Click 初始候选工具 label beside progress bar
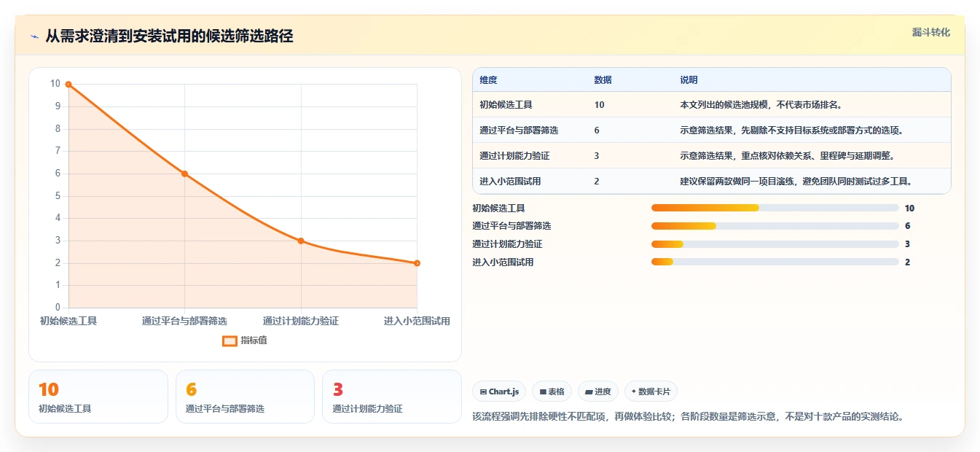980x452 pixels. click(x=498, y=209)
